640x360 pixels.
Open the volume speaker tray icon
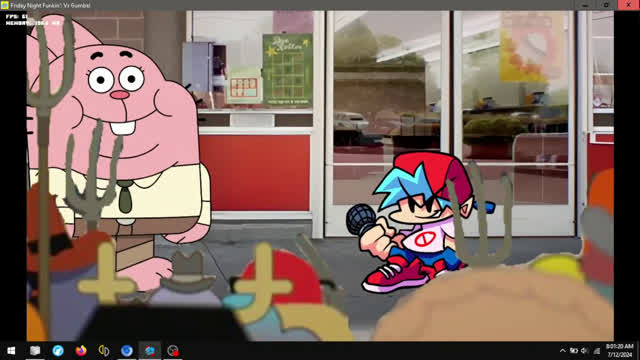pyautogui.click(x=584, y=351)
